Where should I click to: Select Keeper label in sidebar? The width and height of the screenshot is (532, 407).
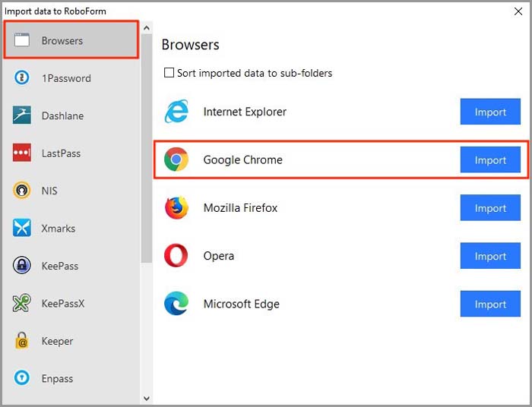pyautogui.click(x=57, y=341)
